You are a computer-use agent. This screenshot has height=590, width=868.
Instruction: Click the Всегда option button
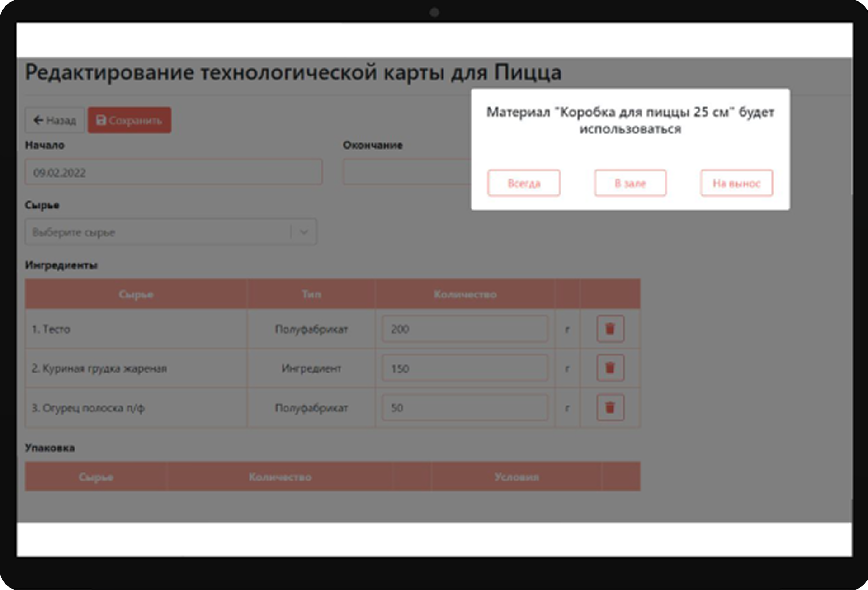(x=524, y=183)
